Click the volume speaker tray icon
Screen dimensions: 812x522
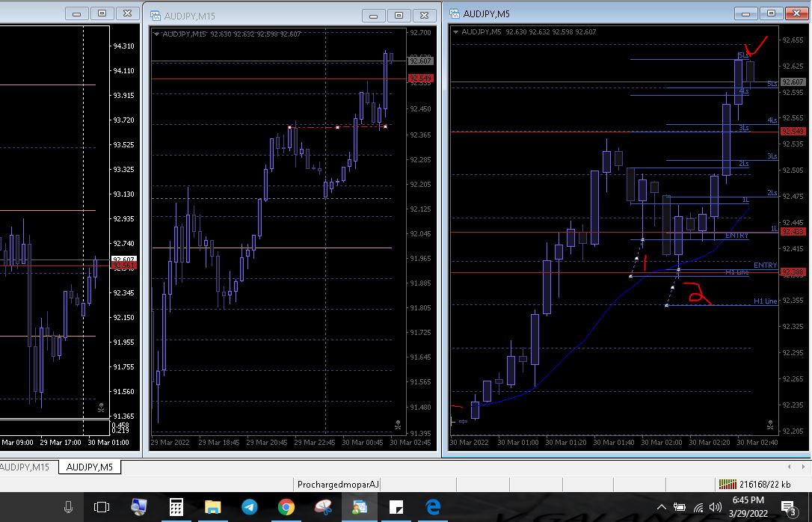tap(715, 507)
